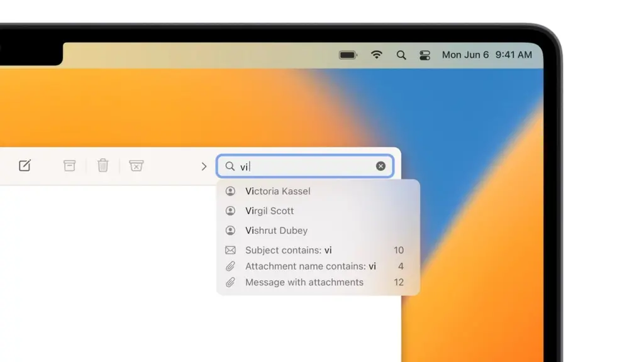Click the person icon beside Vishrut Dubey
Image resolution: width=644 pixels, height=362 pixels.
[x=230, y=231]
